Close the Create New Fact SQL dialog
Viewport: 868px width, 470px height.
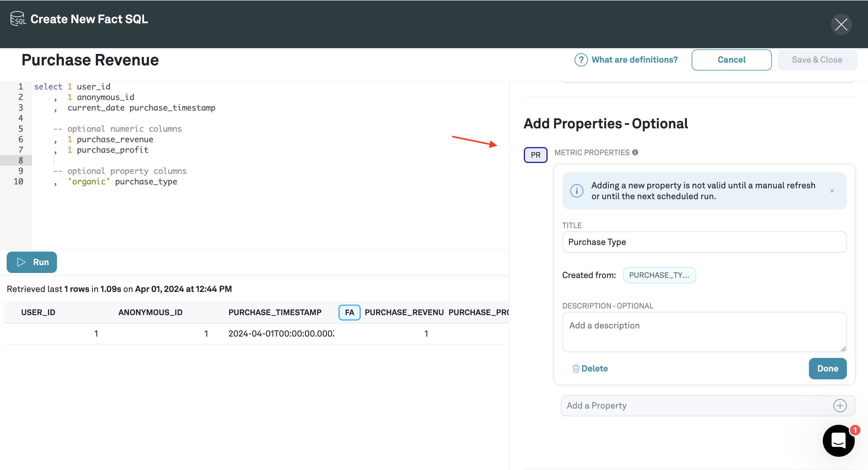coord(841,24)
